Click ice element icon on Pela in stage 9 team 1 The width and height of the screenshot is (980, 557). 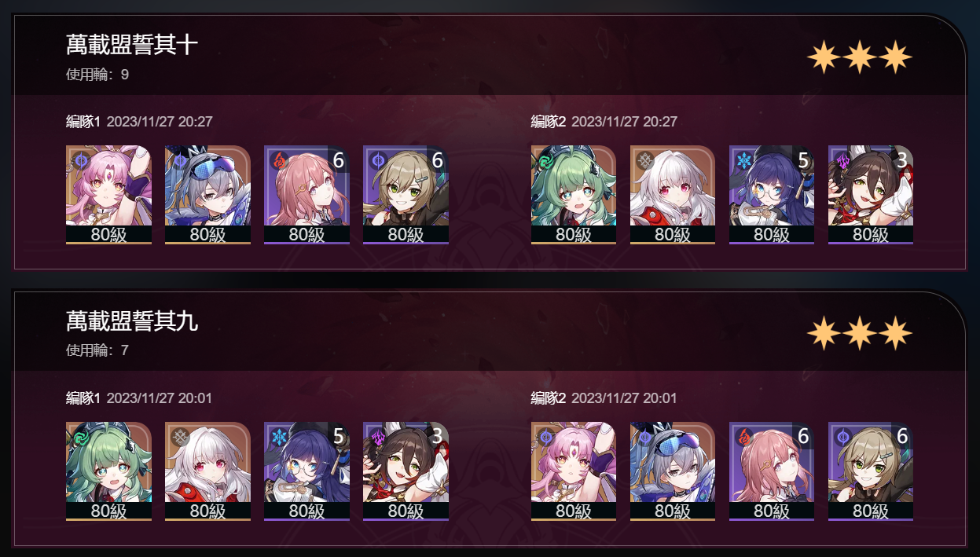click(278, 437)
